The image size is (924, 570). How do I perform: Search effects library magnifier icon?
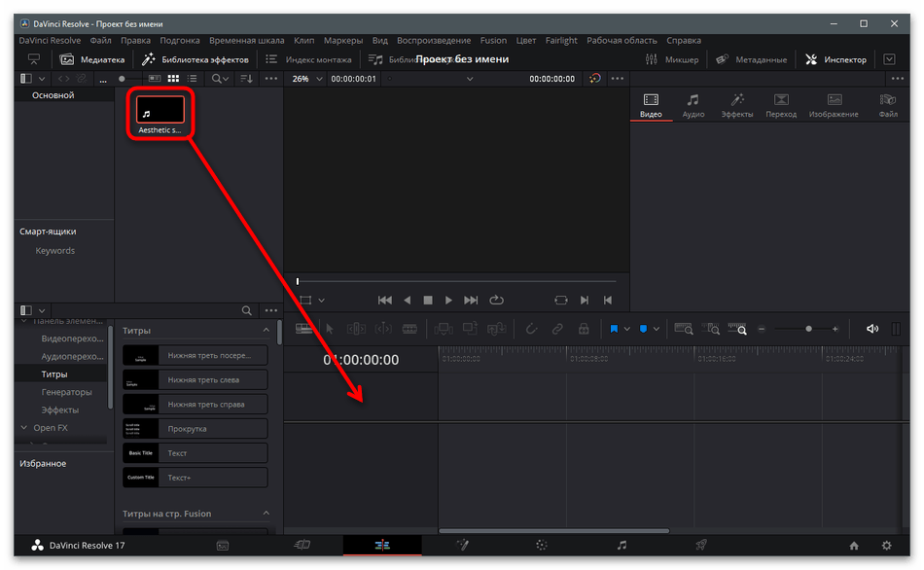click(247, 310)
